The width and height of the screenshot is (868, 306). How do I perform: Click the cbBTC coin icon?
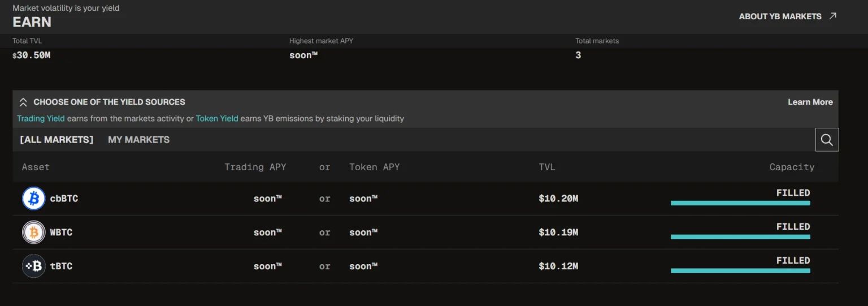(x=33, y=199)
